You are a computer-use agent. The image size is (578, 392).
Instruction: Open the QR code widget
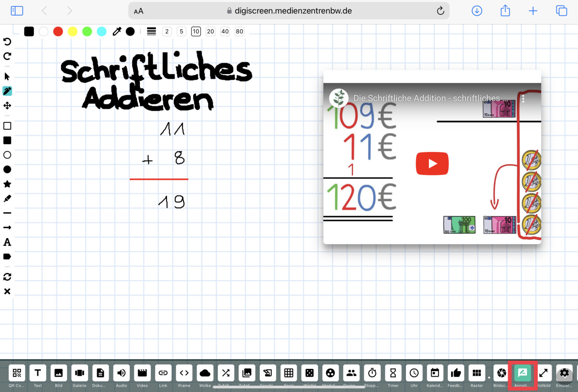click(x=17, y=373)
